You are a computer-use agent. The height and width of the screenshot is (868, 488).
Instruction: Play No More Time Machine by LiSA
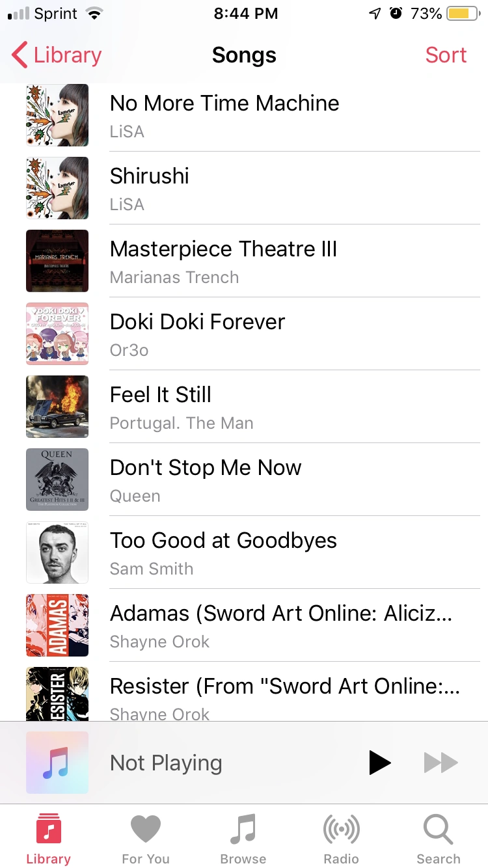(x=224, y=115)
